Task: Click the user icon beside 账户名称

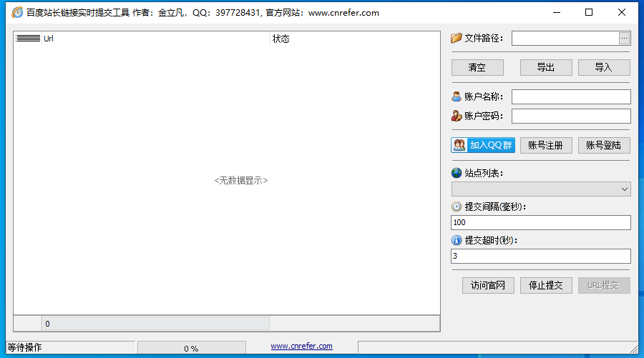Action: (x=457, y=96)
